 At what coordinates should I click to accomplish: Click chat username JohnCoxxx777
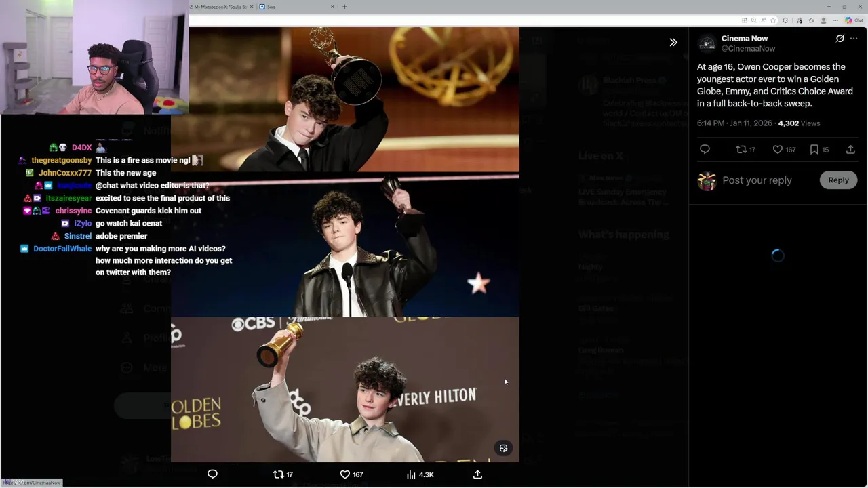(x=65, y=173)
